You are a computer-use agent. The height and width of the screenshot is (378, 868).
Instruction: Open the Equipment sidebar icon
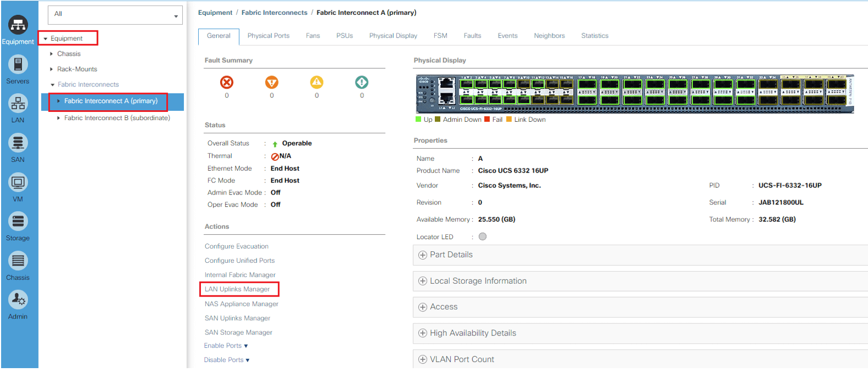point(18,25)
